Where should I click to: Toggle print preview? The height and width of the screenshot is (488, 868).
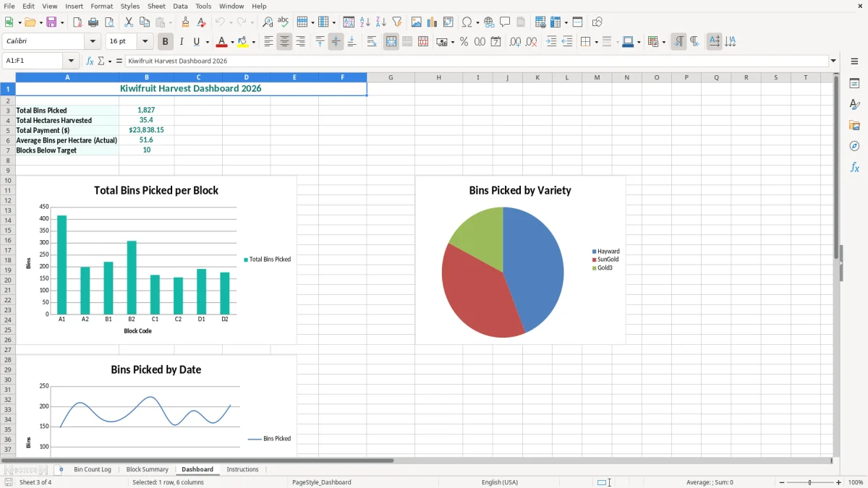[109, 22]
